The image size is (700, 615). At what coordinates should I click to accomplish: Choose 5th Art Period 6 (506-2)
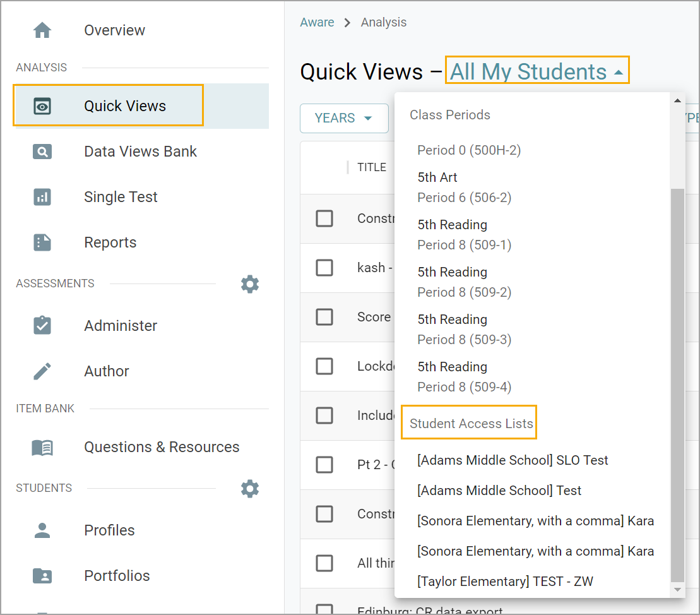464,188
